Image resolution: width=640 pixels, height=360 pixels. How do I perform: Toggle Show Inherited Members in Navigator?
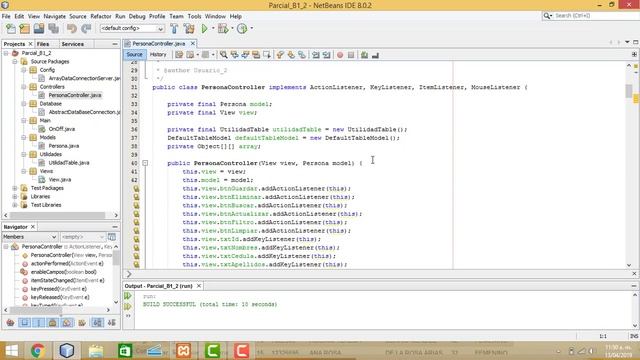10,323
